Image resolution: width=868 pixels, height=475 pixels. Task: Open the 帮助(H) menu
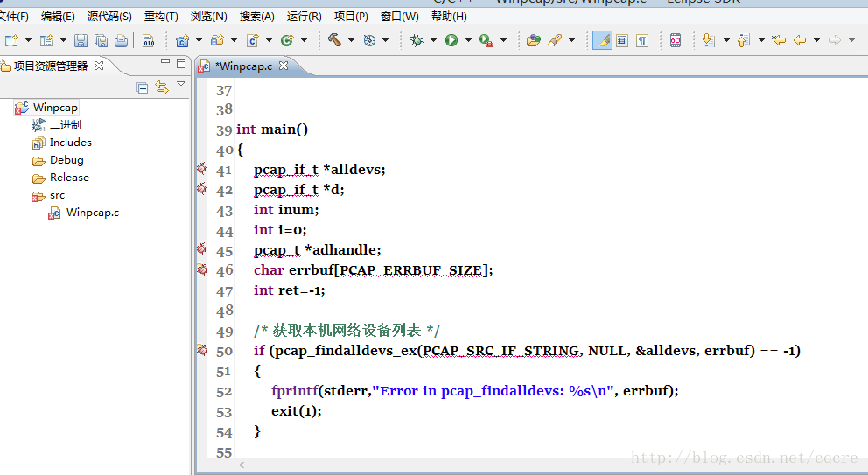tap(449, 16)
